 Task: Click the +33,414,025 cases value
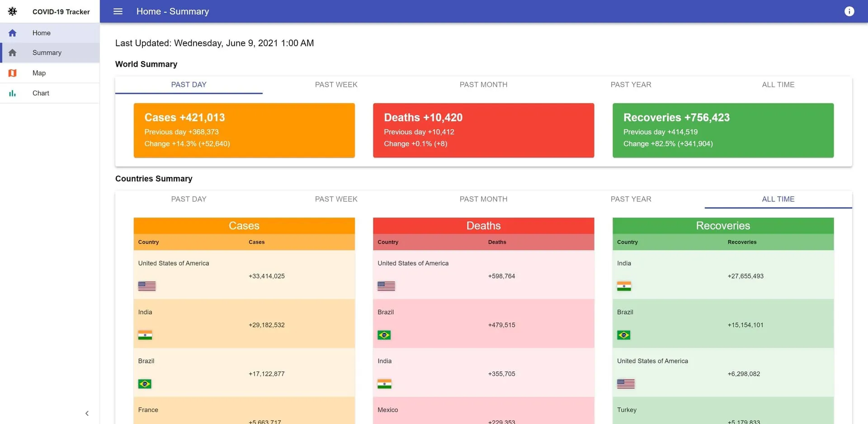267,276
